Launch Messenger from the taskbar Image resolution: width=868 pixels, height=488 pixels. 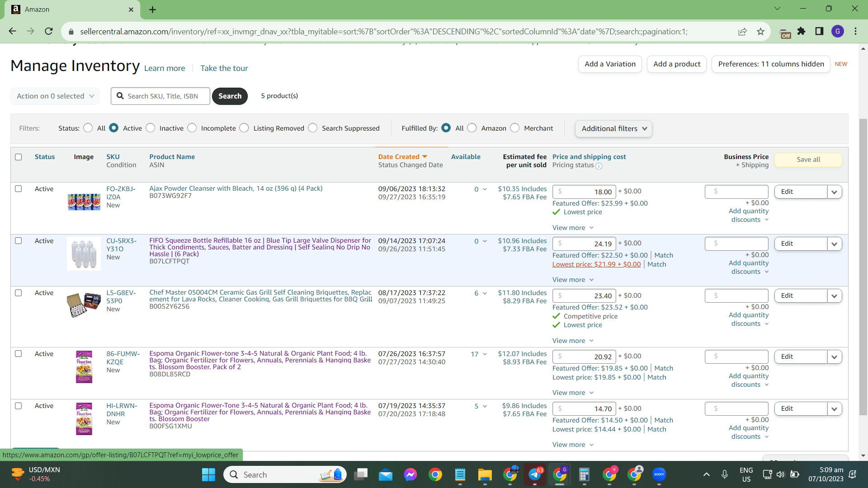410,474
